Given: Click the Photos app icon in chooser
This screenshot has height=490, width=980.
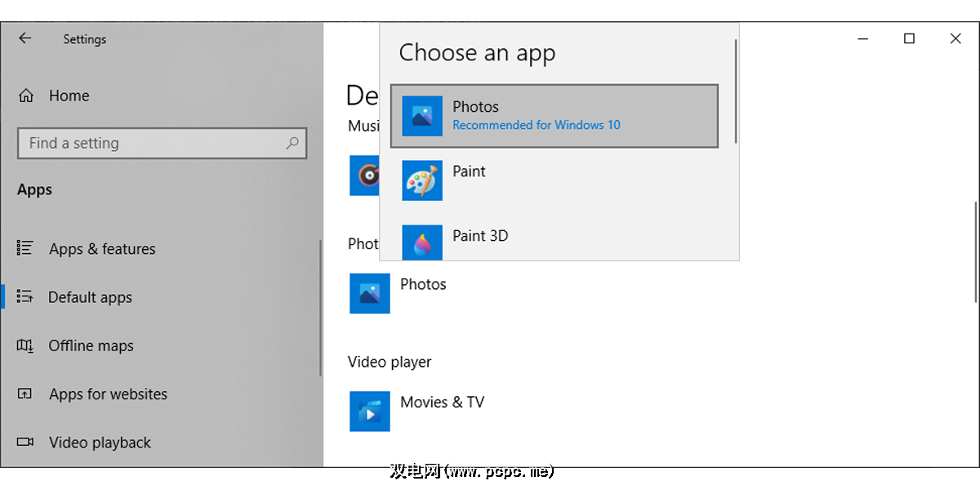Looking at the screenshot, I should 422,116.
